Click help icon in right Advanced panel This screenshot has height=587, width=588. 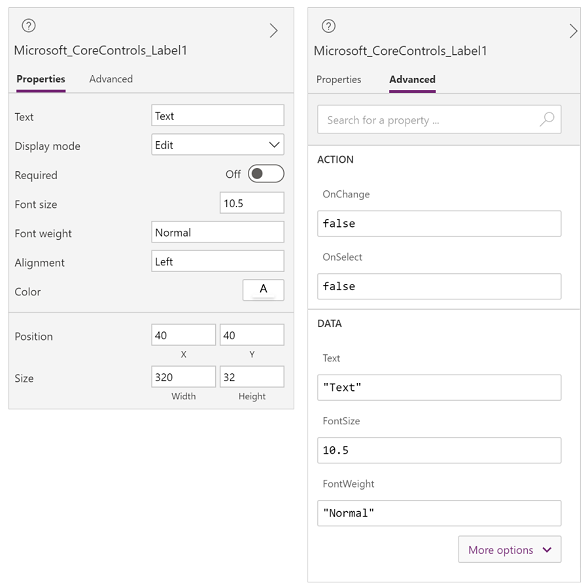328,26
